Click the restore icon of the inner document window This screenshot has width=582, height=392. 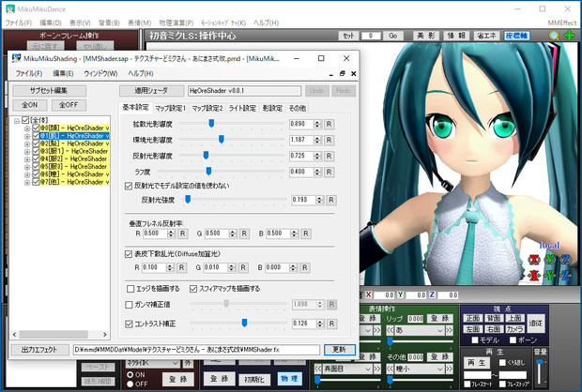[x=342, y=73]
